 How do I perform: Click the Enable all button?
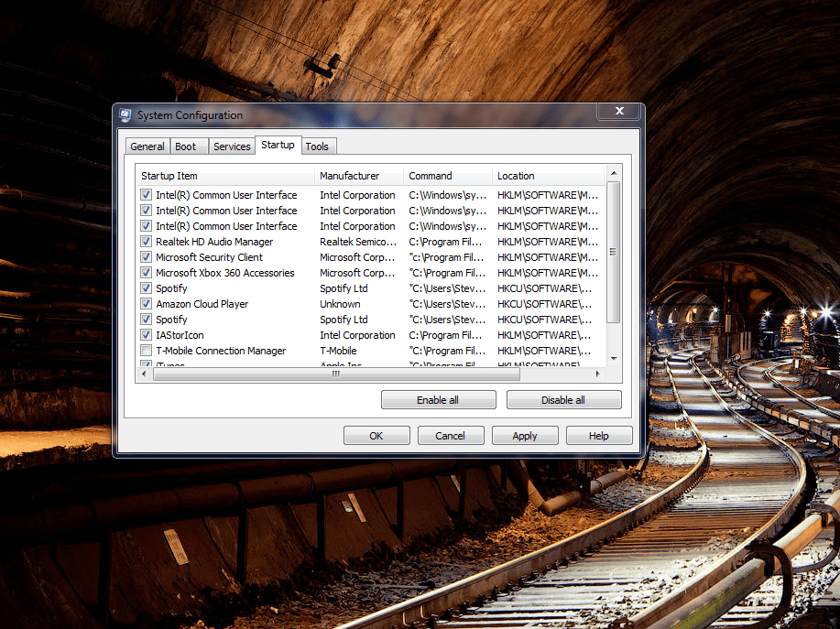pyautogui.click(x=438, y=399)
